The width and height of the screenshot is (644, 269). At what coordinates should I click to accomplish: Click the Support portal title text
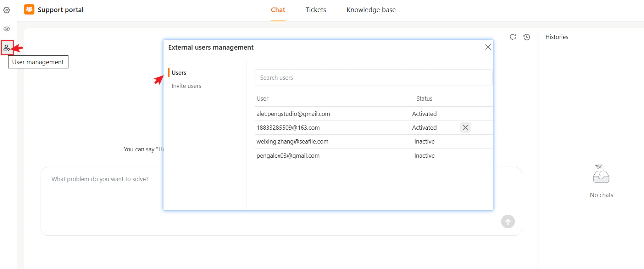click(x=61, y=10)
